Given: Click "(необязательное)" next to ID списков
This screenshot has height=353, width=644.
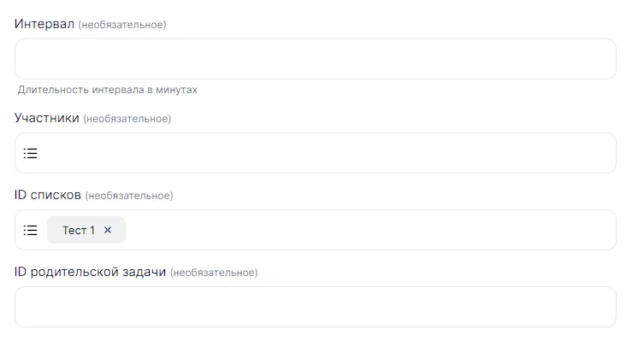Looking at the screenshot, I should tap(129, 196).
